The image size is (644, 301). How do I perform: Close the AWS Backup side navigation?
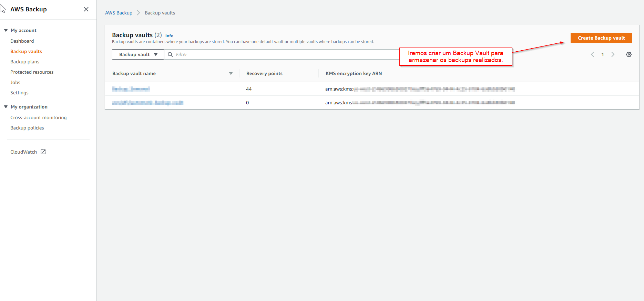click(x=86, y=9)
